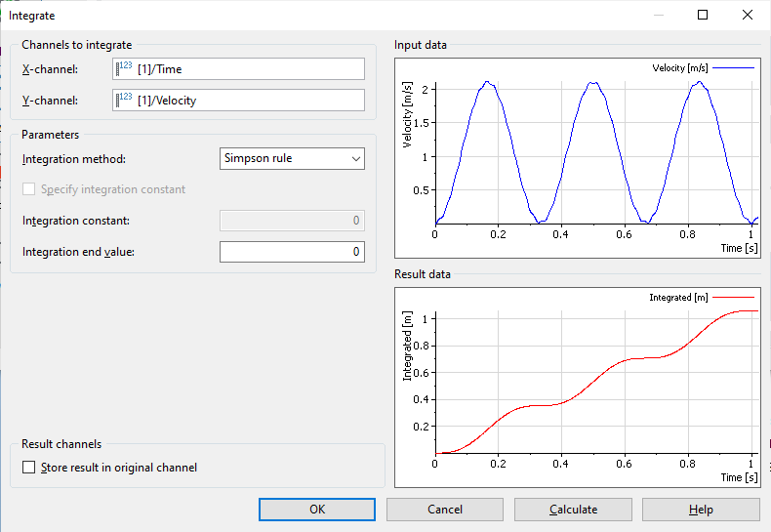This screenshot has width=771, height=532.
Task: Click the numeric channel icon beside Velocity
Action: (124, 100)
